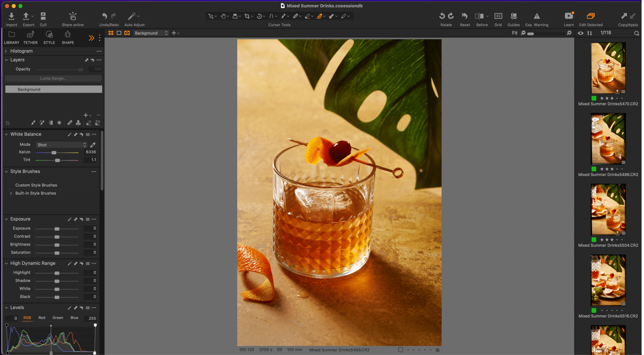Open the White Balance Mode dropdown

click(61, 145)
